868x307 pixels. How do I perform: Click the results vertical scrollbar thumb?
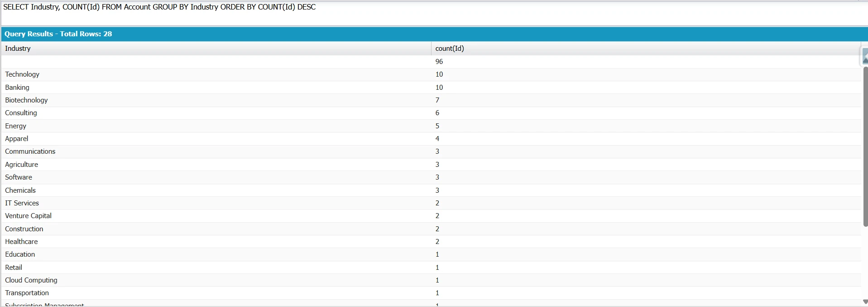click(x=865, y=146)
